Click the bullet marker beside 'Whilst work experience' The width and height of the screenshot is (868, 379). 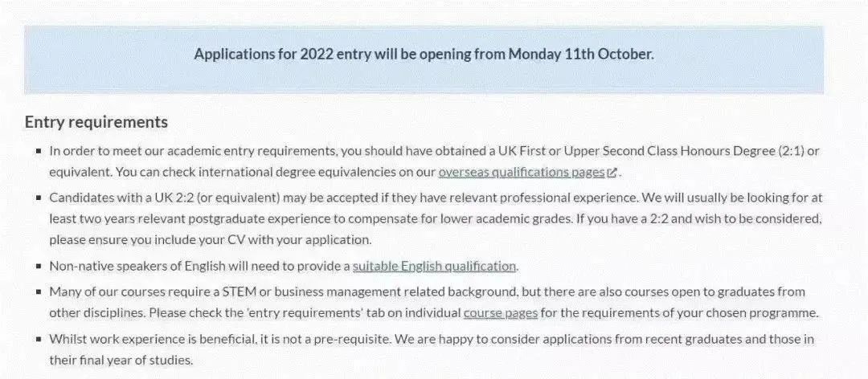(39, 339)
